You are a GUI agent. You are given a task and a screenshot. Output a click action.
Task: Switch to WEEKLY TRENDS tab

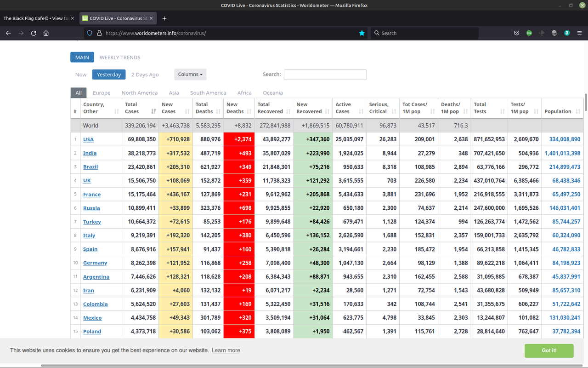pyautogui.click(x=120, y=57)
